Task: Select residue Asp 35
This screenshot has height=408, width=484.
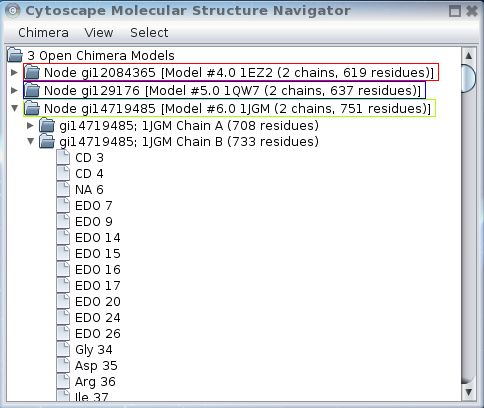Action: [96, 366]
